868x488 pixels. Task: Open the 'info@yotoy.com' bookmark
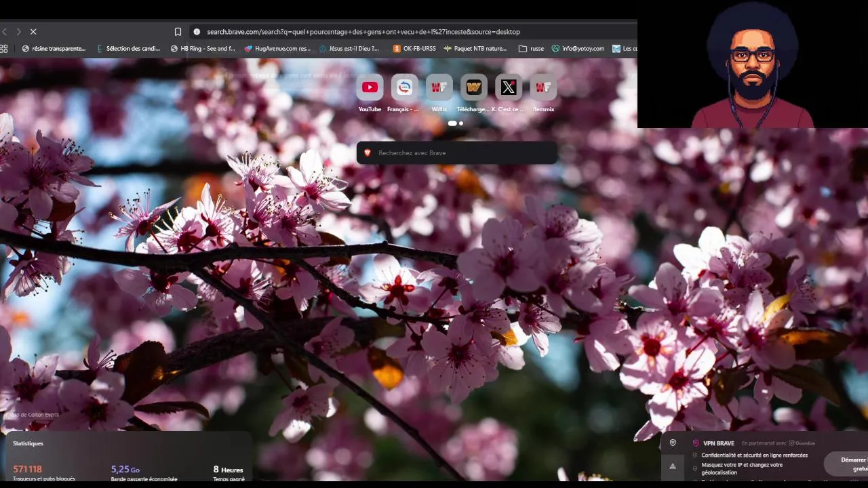578,49
